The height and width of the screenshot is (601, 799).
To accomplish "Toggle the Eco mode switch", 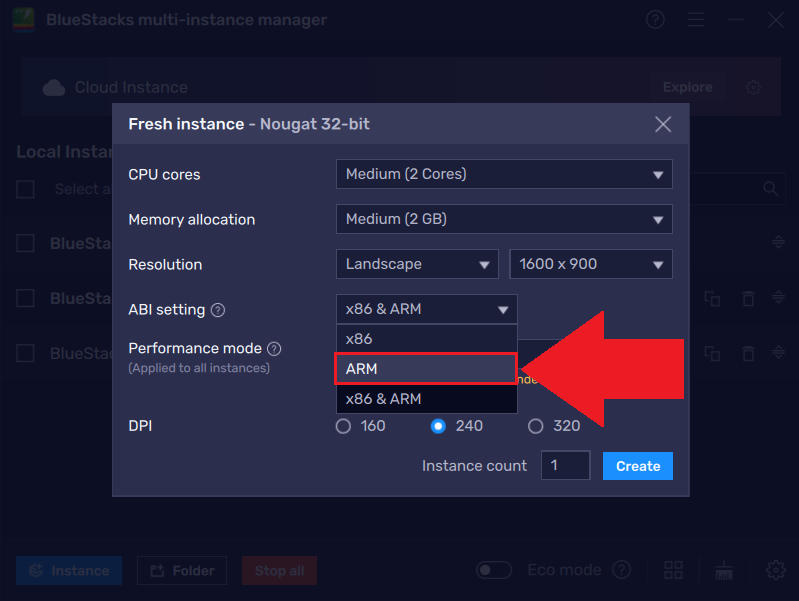I will click(494, 570).
